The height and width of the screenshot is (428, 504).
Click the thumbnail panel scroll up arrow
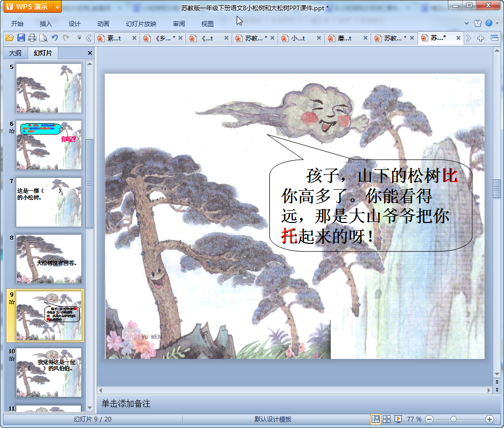coord(89,64)
